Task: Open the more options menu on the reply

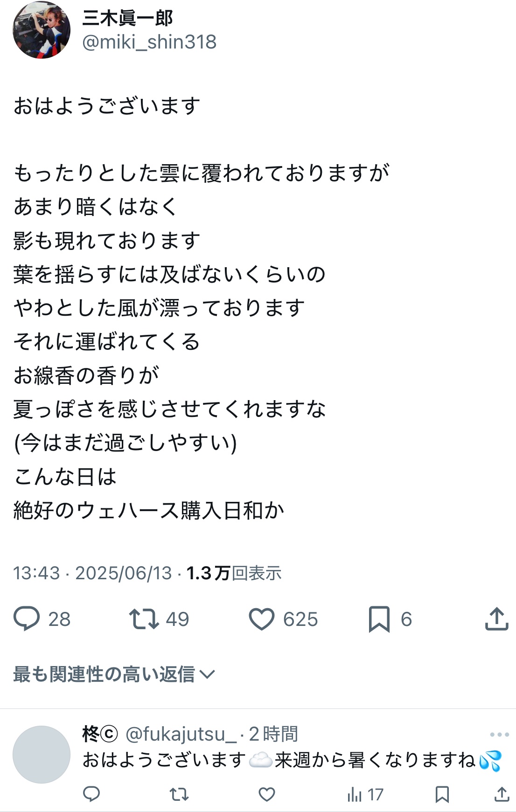Action: coord(499,735)
